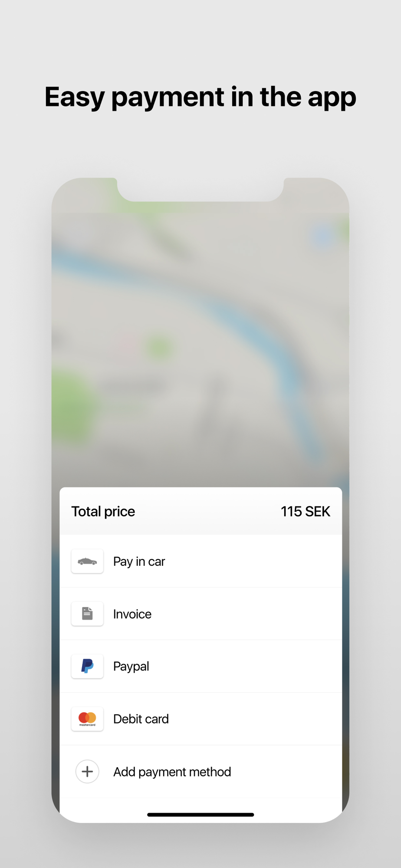Tap the phone notch at top of screen
The width and height of the screenshot is (401, 868).
(200, 189)
